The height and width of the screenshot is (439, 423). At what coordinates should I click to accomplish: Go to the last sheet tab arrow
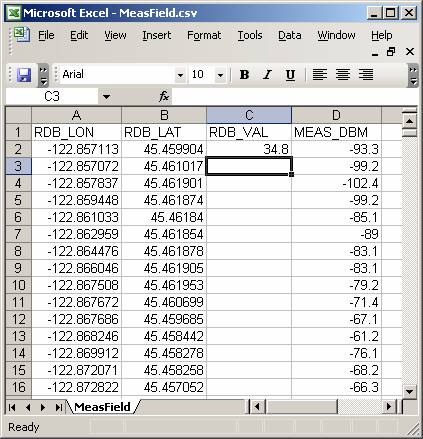coord(59,407)
